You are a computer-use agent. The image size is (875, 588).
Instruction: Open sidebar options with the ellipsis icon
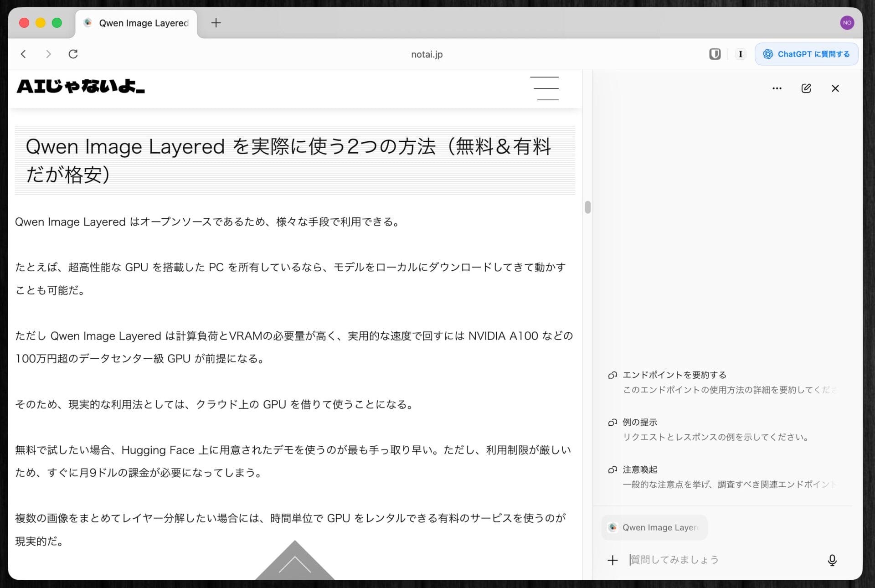[x=777, y=88]
